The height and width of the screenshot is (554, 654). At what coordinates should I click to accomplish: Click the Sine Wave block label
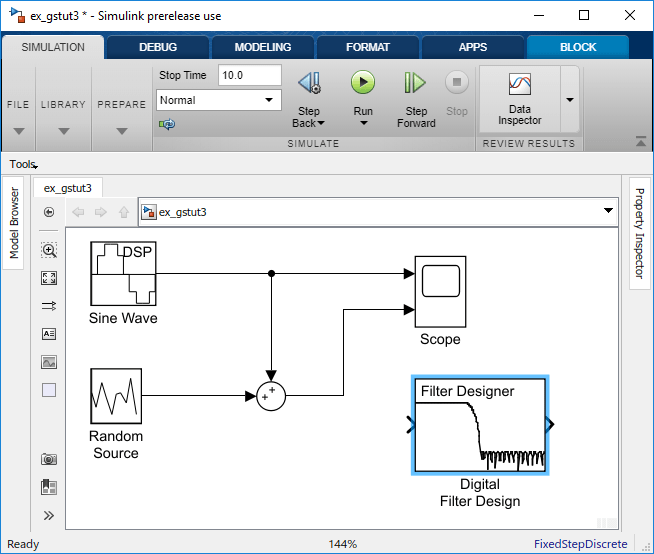point(123,318)
